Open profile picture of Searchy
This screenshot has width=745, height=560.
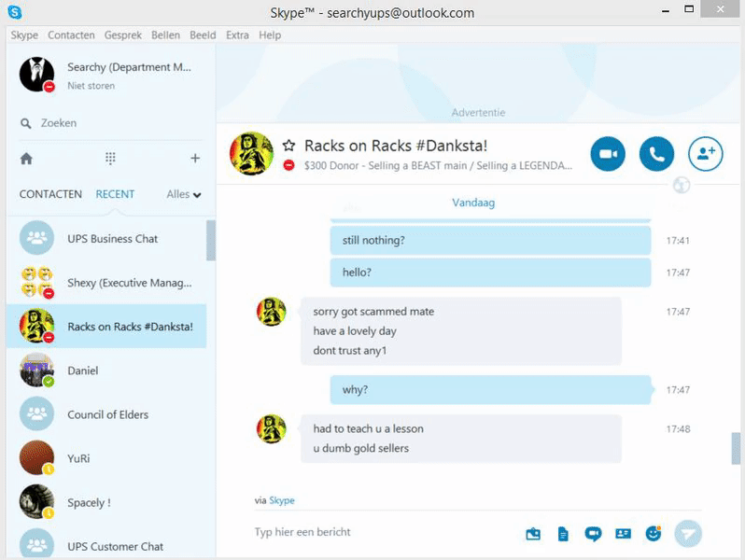pyautogui.click(x=36, y=75)
